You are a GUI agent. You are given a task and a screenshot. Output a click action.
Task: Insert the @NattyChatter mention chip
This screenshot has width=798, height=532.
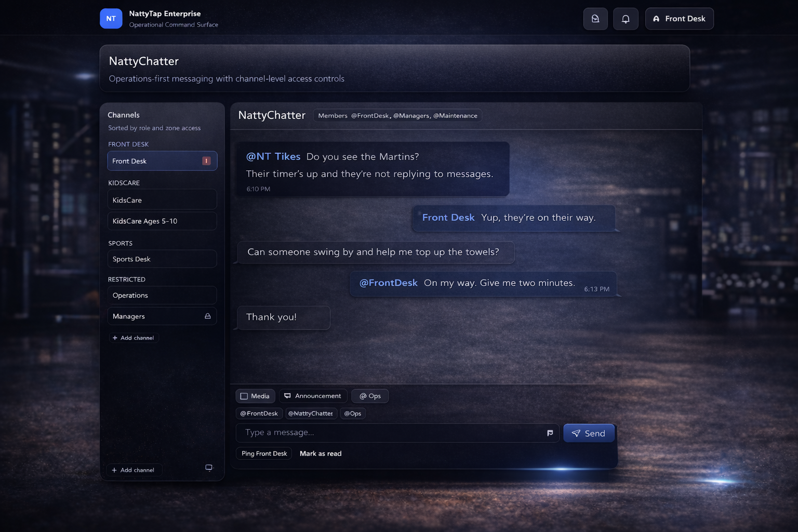(311, 414)
